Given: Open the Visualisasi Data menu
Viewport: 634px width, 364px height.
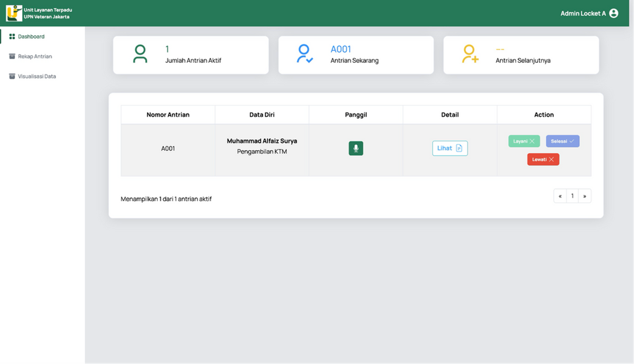Looking at the screenshot, I should pyautogui.click(x=37, y=77).
